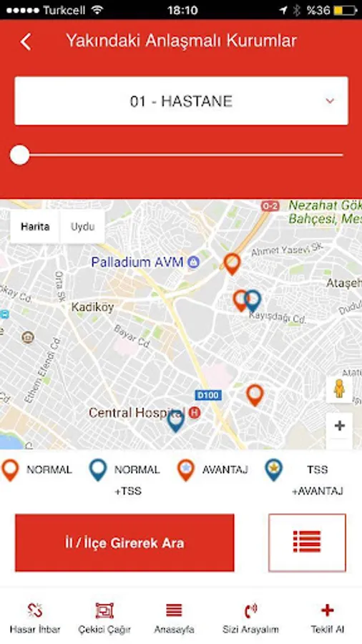Select the orange pin beside D100 sign
This screenshot has width=362, height=644.
click(255, 395)
